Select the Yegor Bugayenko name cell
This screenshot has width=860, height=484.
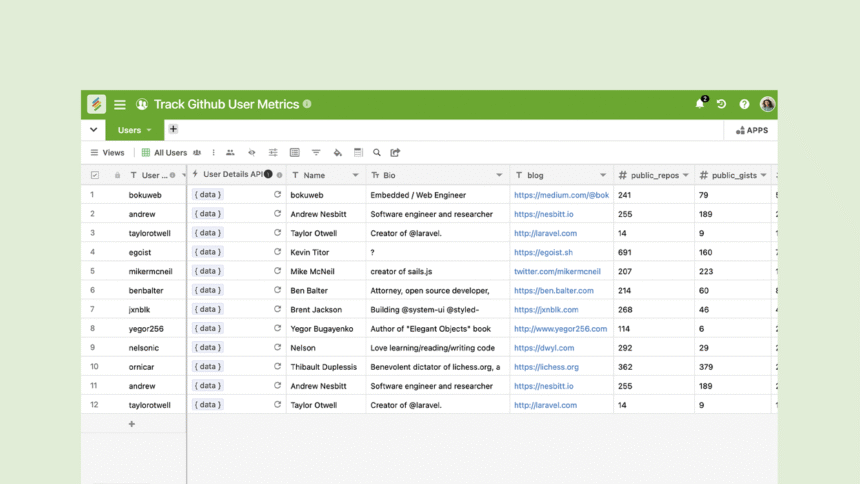click(x=326, y=328)
